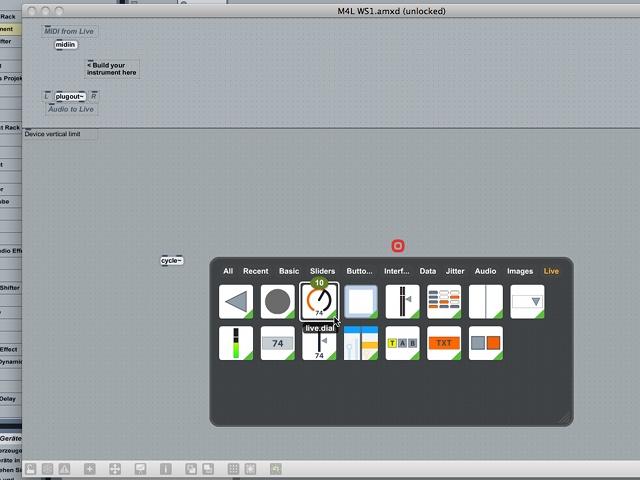Select the live.tab TAB object
Screen dimensions: 640x480
click(402, 343)
